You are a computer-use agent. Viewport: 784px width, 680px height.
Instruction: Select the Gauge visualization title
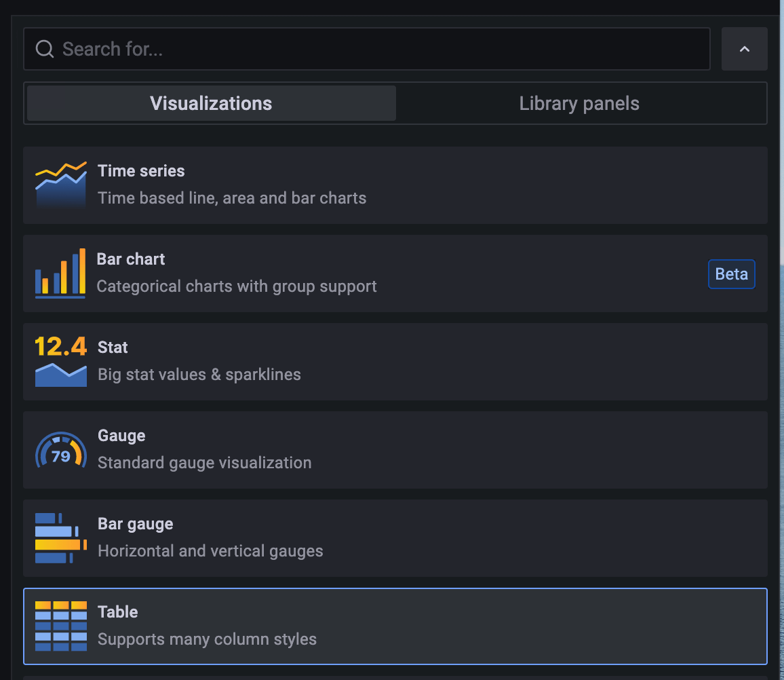[121, 436]
